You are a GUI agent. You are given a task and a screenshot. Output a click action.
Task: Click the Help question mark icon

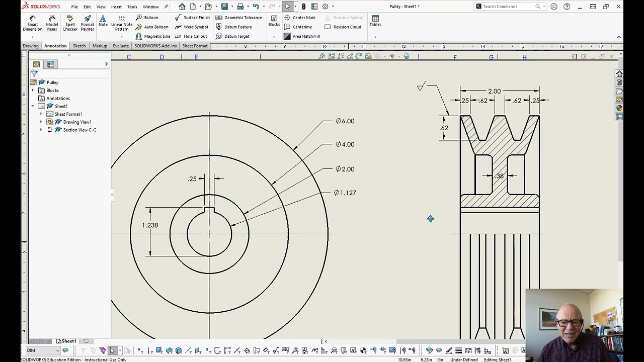point(567,7)
